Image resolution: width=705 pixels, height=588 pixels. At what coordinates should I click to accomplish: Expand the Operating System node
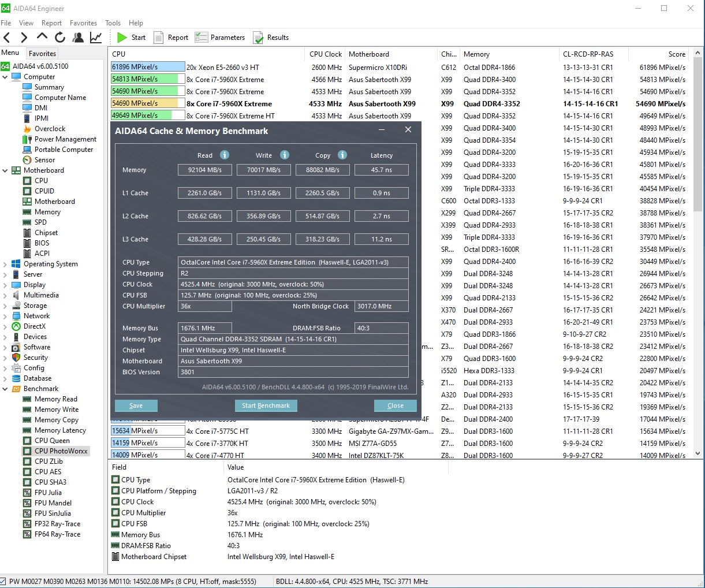pos(5,264)
